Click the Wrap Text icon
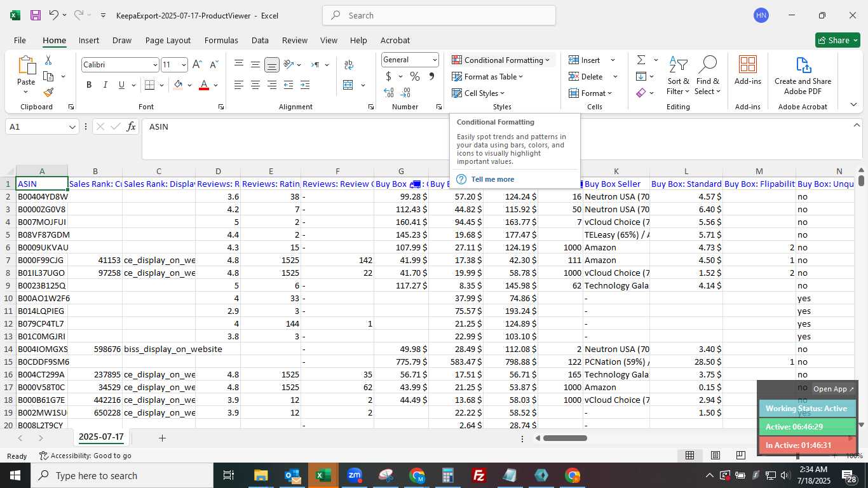Viewport: 868px width, 488px height. [348, 65]
